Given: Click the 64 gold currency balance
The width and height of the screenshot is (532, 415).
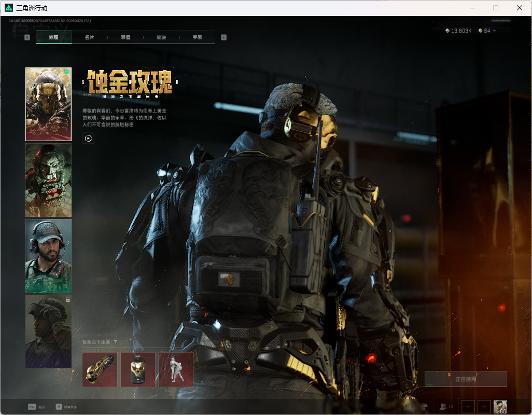Looking at the screenshot, I should [484, 31].
